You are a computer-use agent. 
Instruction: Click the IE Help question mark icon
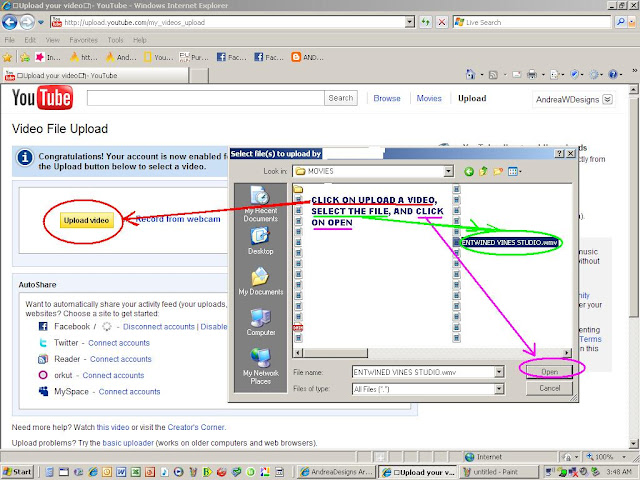(x=613, y=74)
